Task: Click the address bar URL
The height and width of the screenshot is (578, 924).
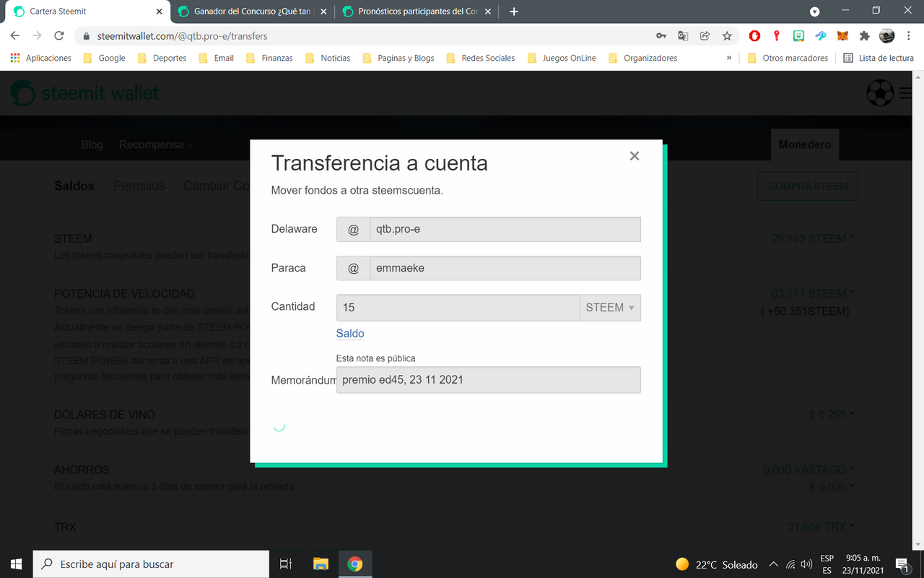Action: 182,35
